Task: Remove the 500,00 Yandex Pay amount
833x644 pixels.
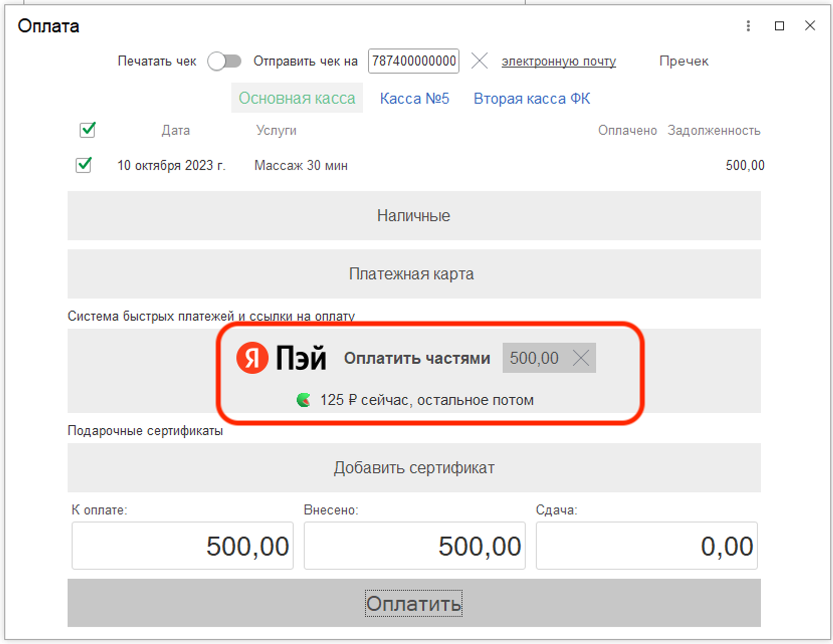Action: (x=581, y=358)
